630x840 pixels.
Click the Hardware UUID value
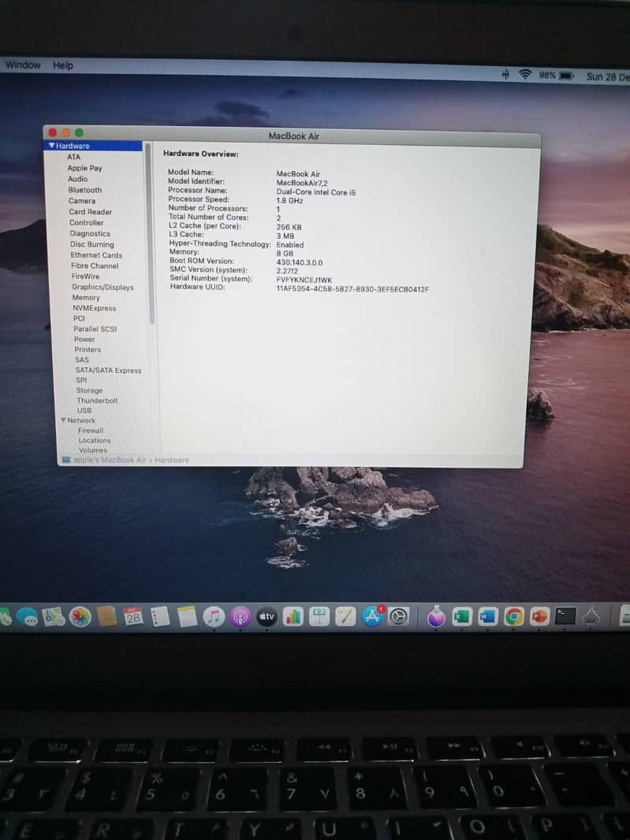pyautogui.click(x=352, y=289)
